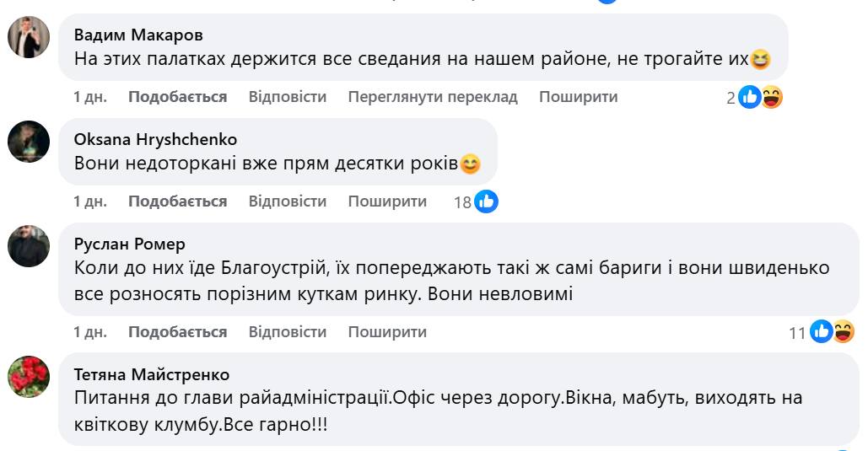Click the laughing reaction emoji on Вадим Макаров's comment
This screenshot has height=451, width=868.
[x=771, y=98]
